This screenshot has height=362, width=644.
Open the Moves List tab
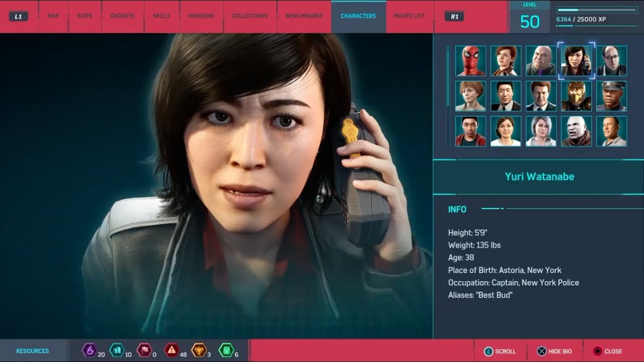(x=409, y=16)
